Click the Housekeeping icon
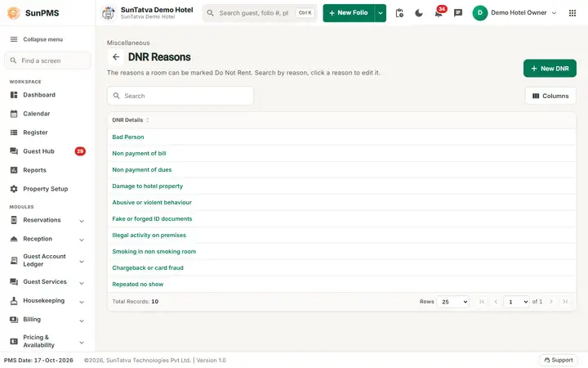The height and width of the screenshot is (368, 588). pos(14,300)
